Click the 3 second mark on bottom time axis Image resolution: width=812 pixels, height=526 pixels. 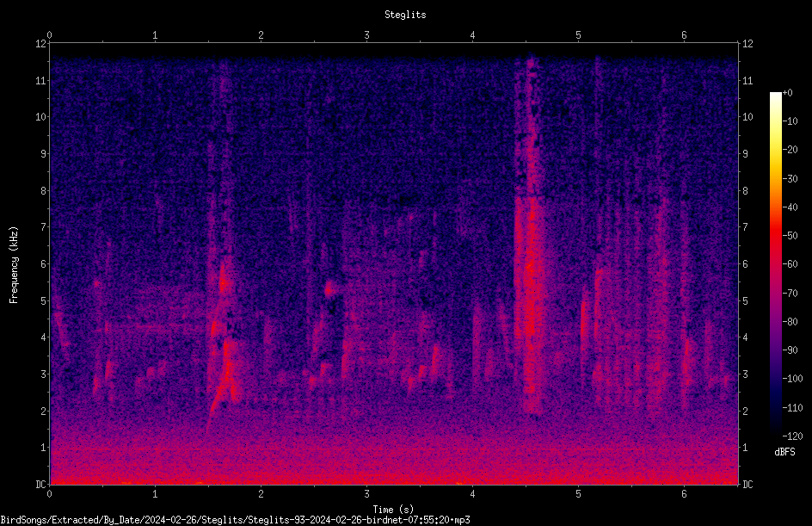click(366, 494)
